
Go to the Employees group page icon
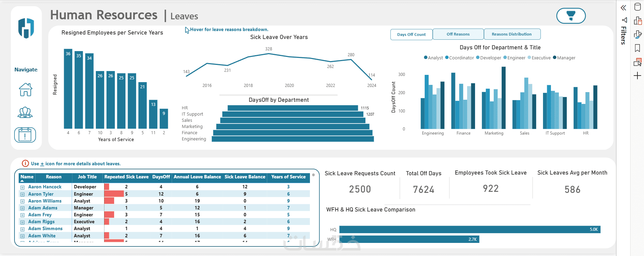[x=25, y=112]
